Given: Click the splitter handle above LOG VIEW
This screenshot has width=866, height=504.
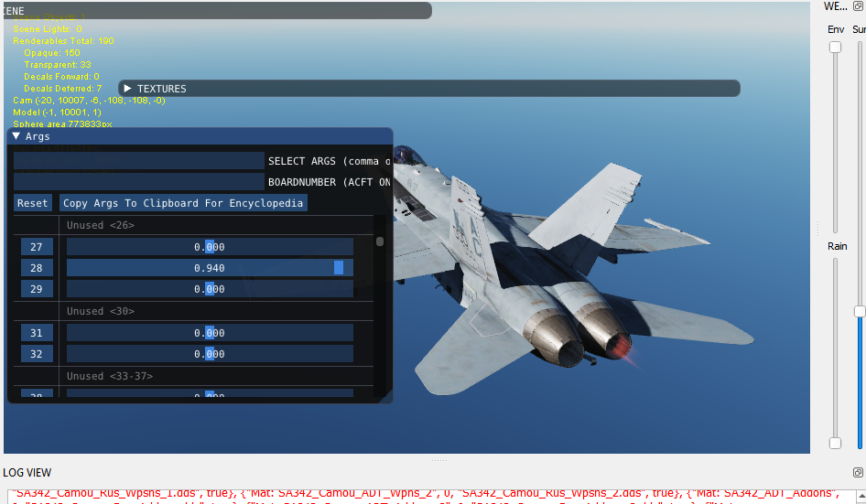Looking at the screenshot, I should click(439, 460).
